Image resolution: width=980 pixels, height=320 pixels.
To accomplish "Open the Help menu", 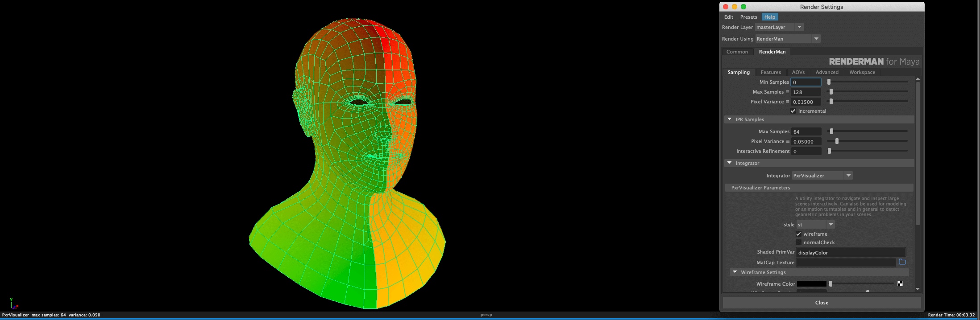I will [770, 17].
